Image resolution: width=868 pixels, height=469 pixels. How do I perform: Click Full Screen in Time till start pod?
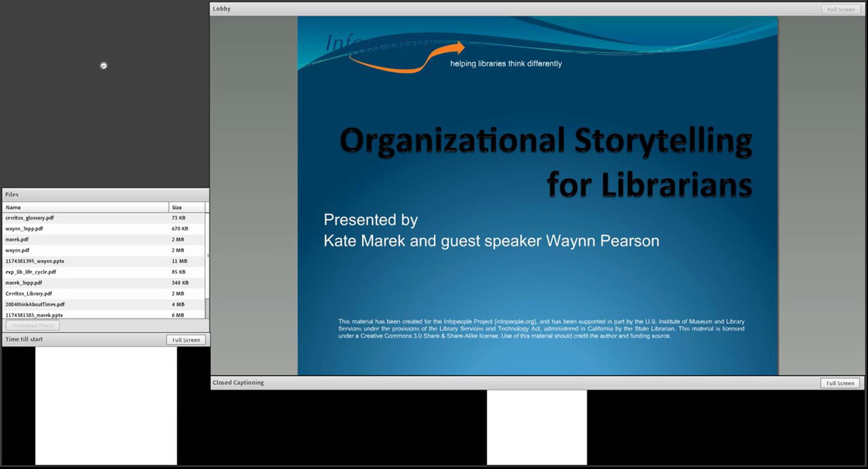(186, 340)
